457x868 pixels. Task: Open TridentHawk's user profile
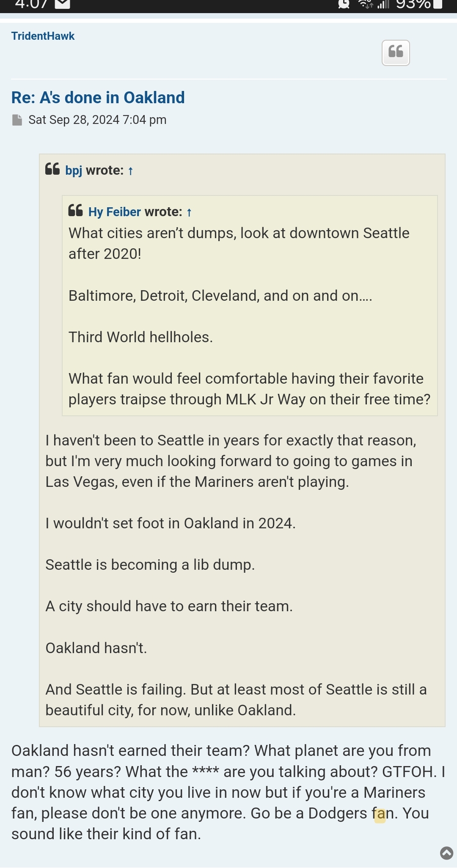coord(43,36)
